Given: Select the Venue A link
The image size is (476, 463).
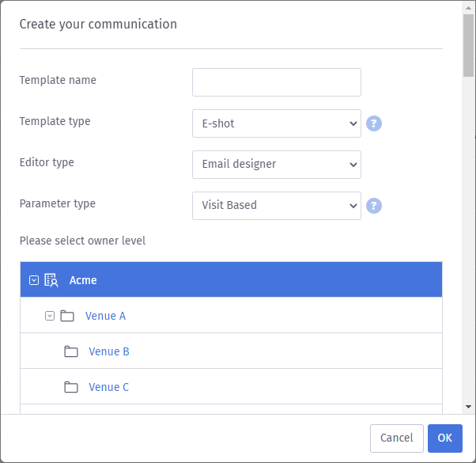Looking at the screenshot, I should (105, 316).
